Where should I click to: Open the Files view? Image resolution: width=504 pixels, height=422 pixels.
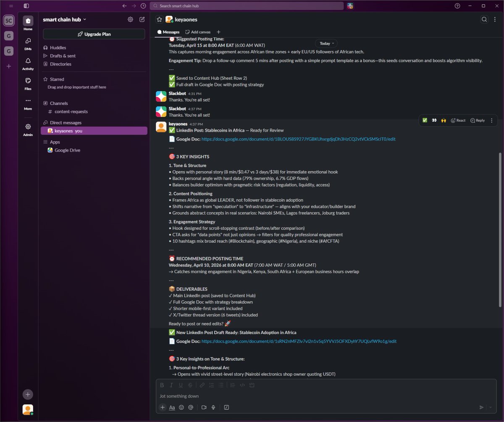tap(28, 83)
